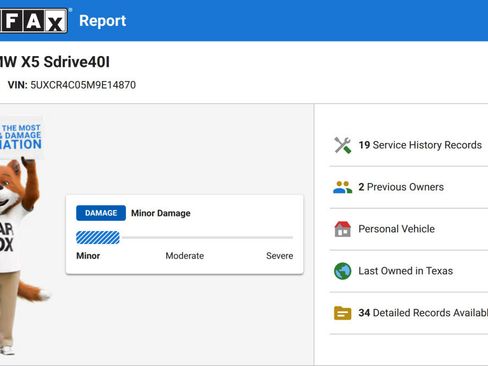Click the Minor label under severity bar

[88, 256]
